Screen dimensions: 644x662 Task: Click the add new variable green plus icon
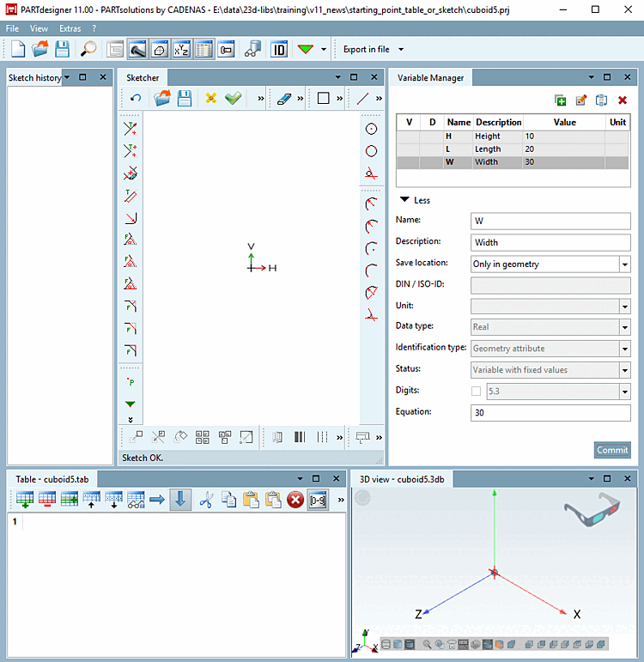(561, 100)
